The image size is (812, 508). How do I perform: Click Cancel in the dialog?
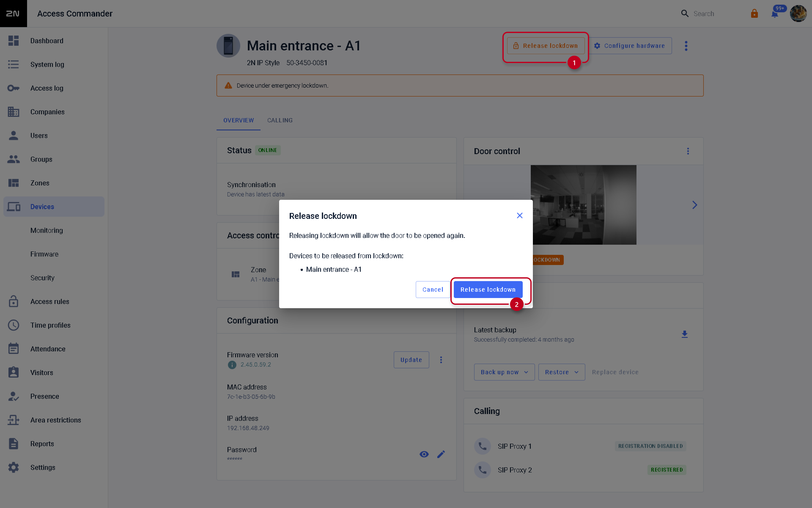432,290
